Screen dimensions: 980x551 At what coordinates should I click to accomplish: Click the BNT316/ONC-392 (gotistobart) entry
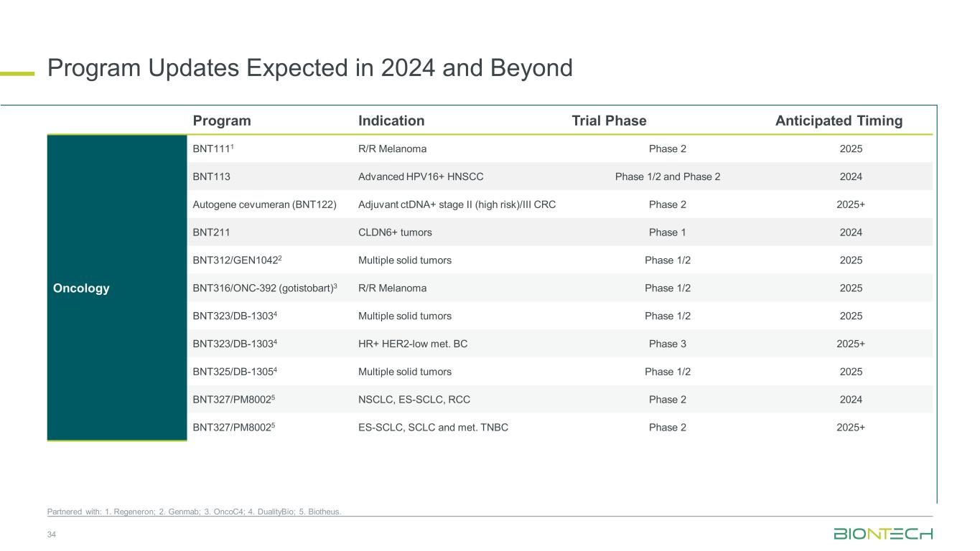tap(265, 288)
